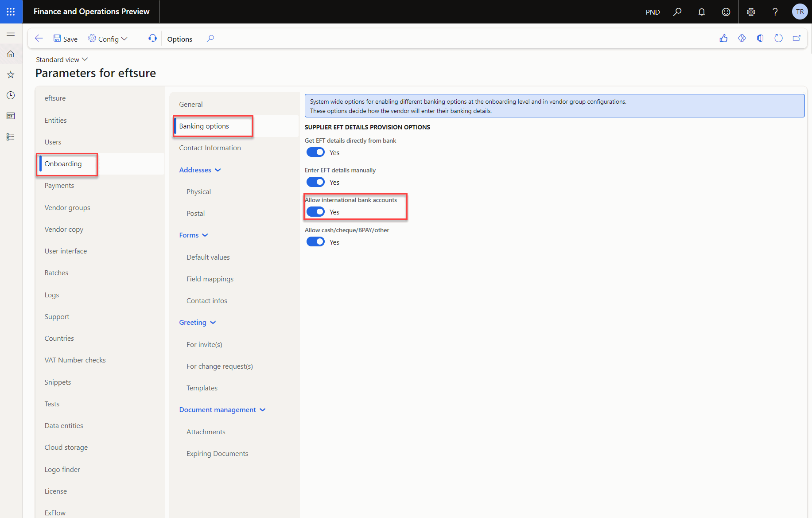
Task: Open the General sub-tab
Action: click(x=235, y=104)
